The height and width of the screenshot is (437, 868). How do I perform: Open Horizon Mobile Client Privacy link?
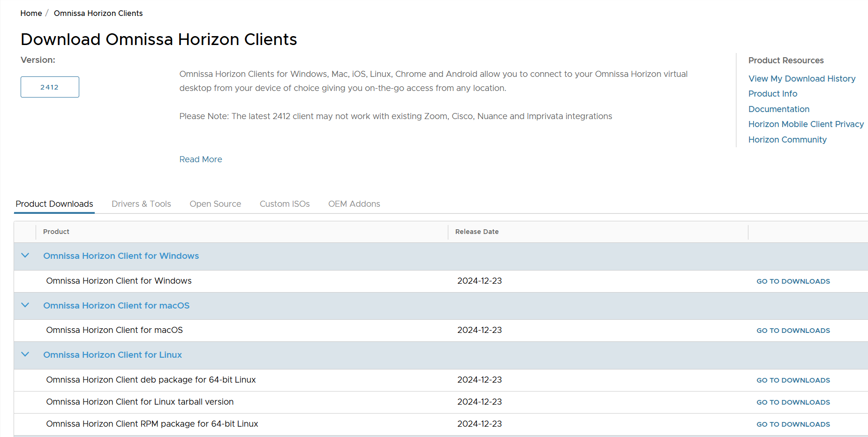pyautogui.click(x=806, y=124)
